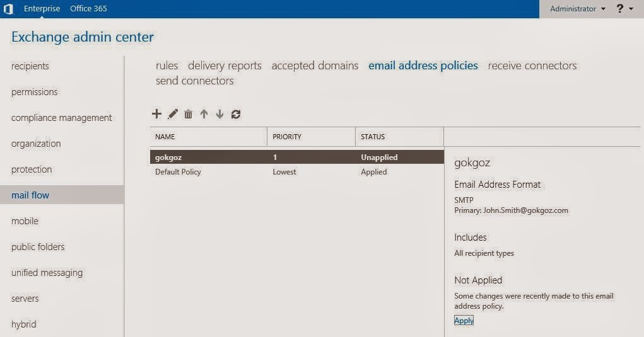Expand the help question mark menu

click(624, 9)
